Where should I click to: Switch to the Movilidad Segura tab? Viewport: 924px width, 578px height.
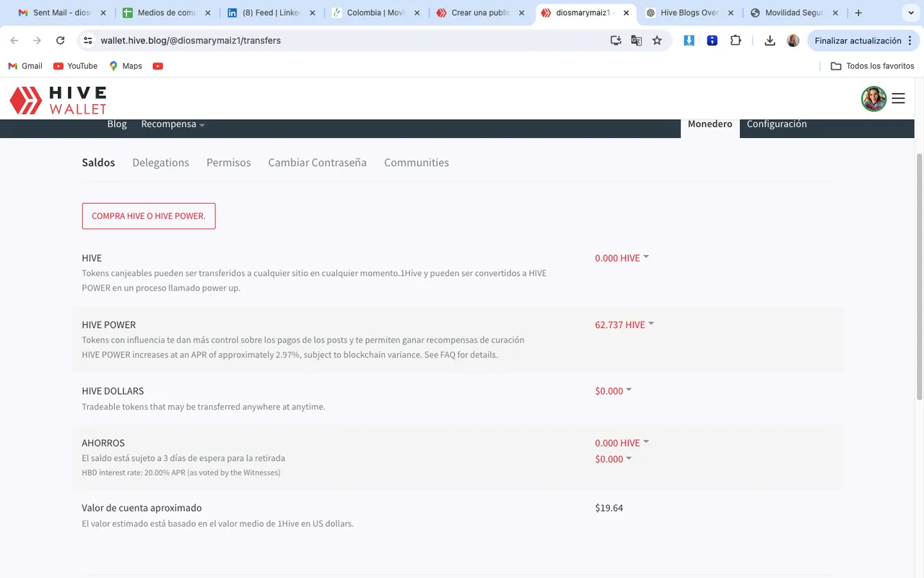coord(794,13)
